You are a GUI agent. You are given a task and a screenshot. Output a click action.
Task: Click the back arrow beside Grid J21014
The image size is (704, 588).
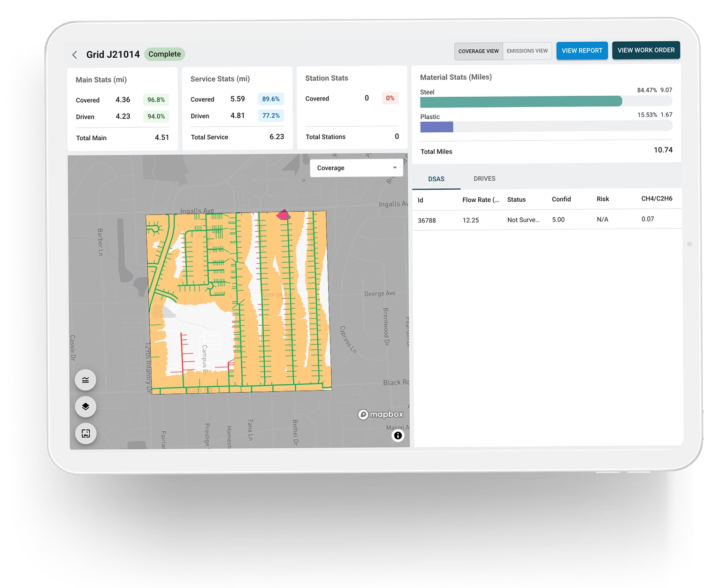click(75, 55)
